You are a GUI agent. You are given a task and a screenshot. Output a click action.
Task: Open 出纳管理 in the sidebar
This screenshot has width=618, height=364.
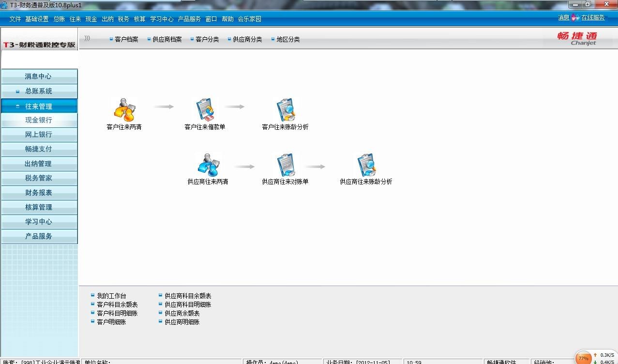point(39,164)
